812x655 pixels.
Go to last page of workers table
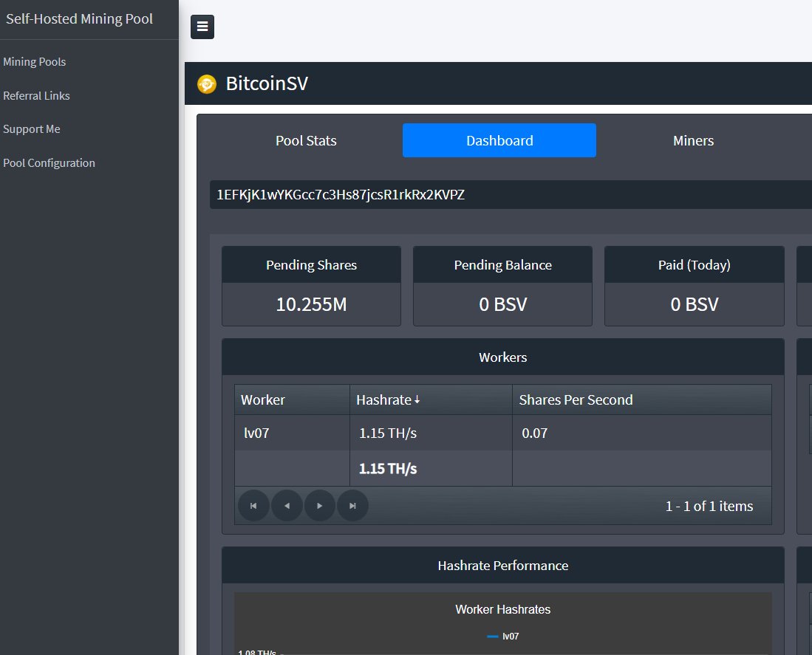(352, 506)
